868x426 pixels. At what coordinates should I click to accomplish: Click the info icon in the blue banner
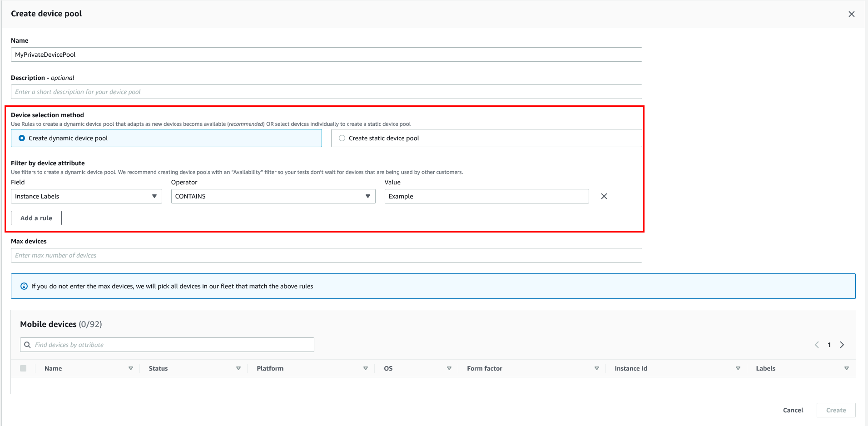coord(24,286)
